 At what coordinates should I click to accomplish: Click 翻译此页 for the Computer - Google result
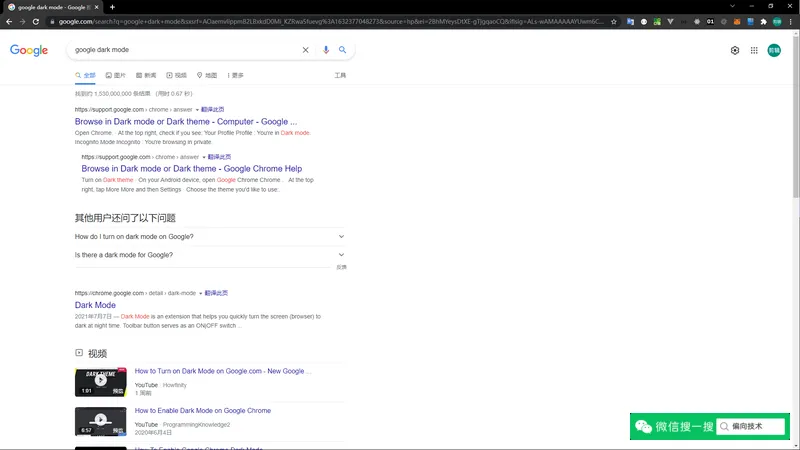tap(212, 110)
